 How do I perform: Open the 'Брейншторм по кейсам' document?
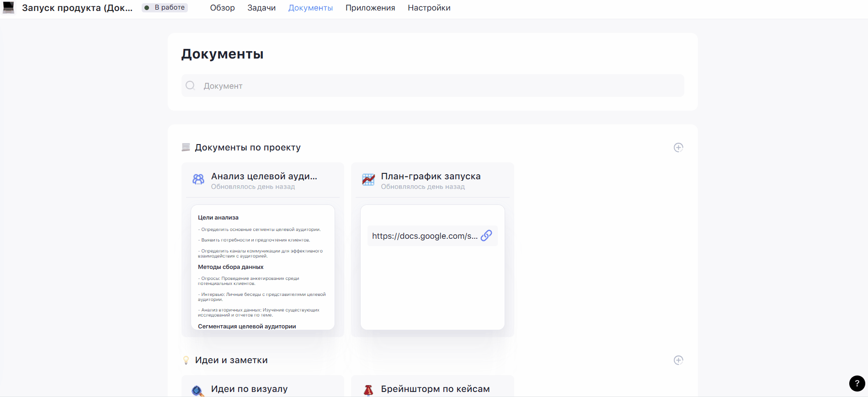click(x=435, y=389)
